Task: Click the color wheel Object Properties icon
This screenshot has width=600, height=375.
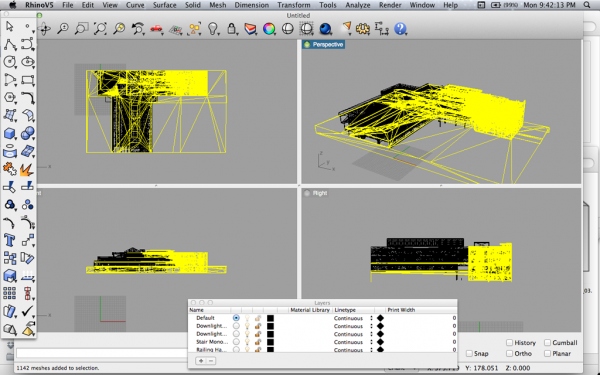Action: click(x=269, y=29)
